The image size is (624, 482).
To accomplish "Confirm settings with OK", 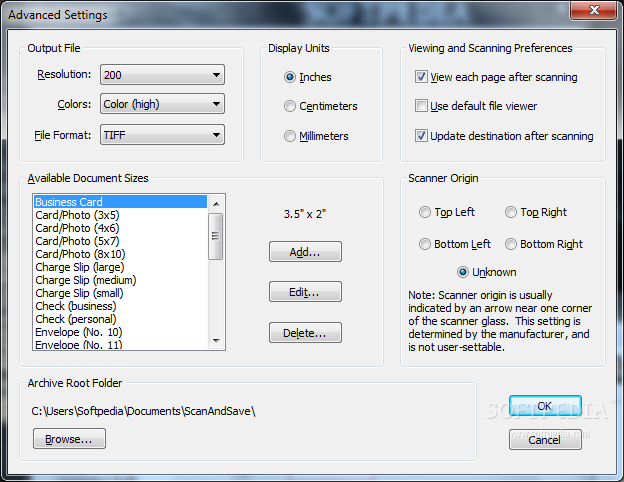I will pyautogui.click(x=545, y=406).
